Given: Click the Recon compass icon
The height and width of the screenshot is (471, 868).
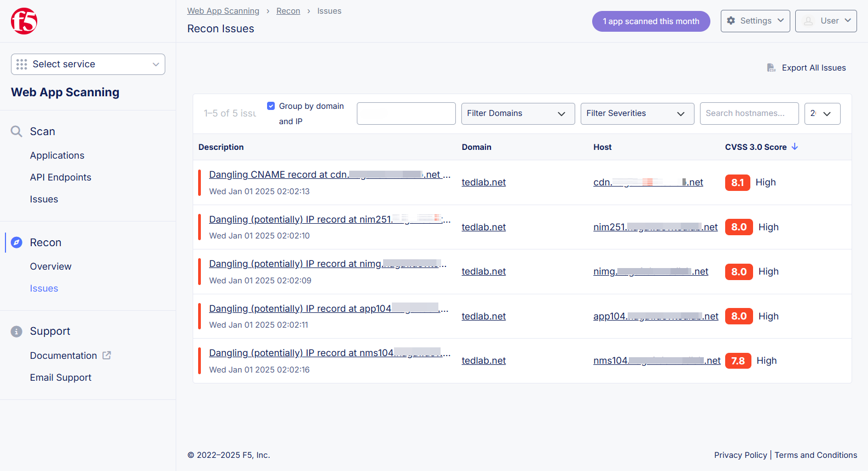Looking at the screenshot, I should [x=17, y=242].
